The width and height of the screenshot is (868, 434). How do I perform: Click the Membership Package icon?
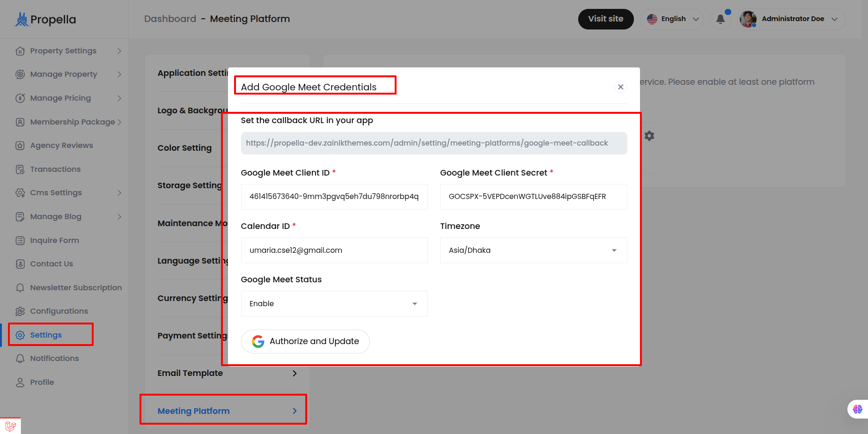coord(20,122)
